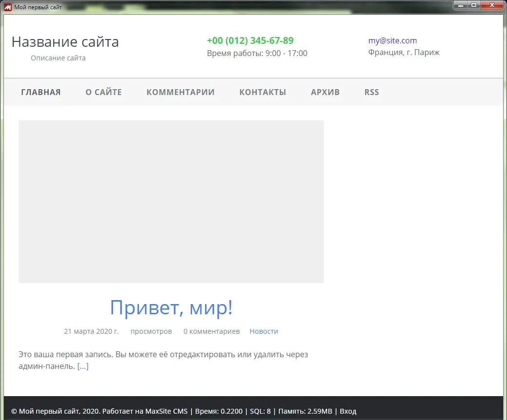Click the gray post image placeholder
Screen dimensions: 507x420
pos(171,201)
